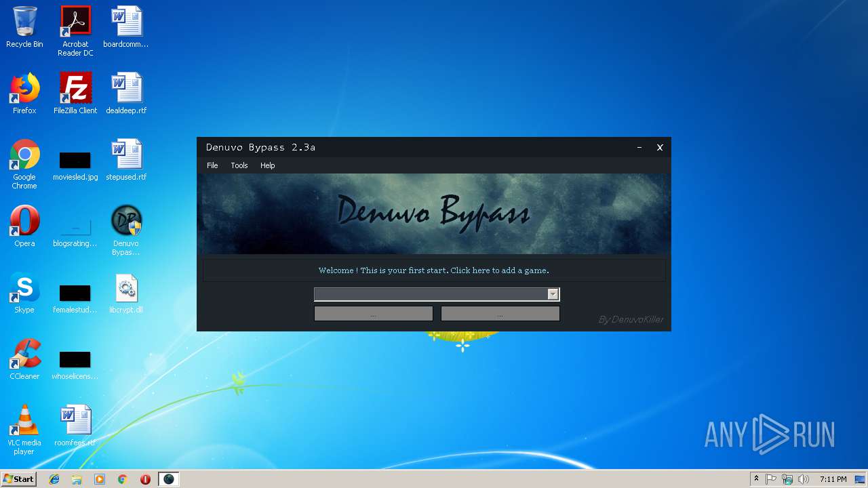
Task: Launch Opera from the taskbar
Action: [x=145, y=479]
